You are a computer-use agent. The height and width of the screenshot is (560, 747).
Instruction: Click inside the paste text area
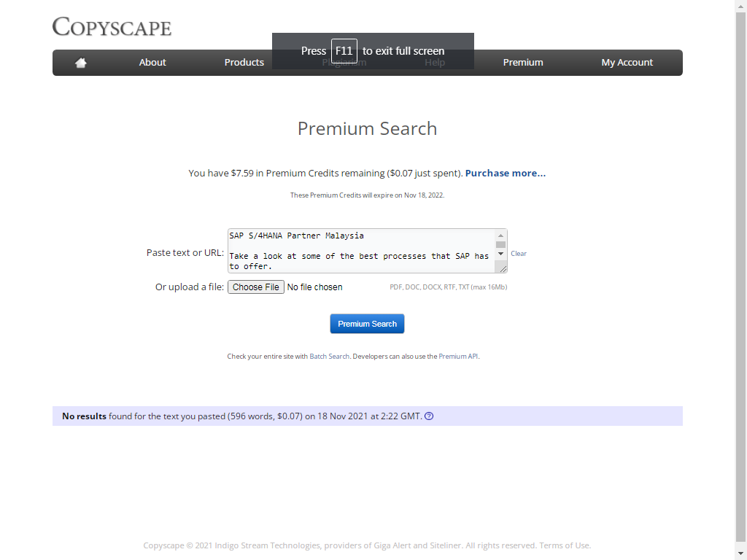tap(362, 251)
